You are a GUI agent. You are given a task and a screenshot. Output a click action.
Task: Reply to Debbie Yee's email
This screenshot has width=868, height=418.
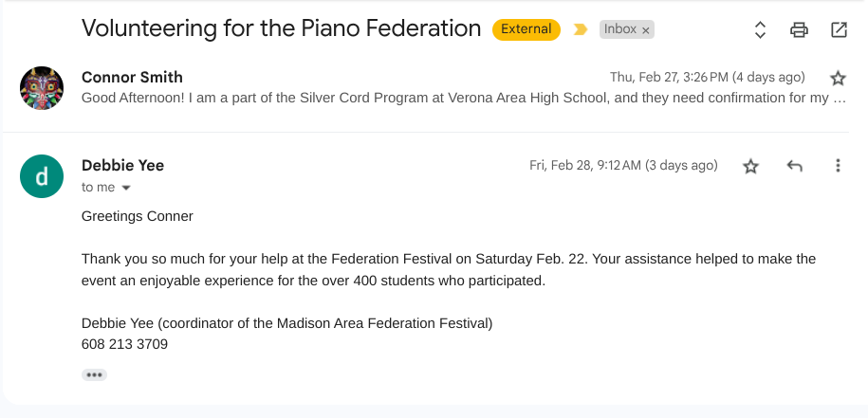tap(795, 166)
